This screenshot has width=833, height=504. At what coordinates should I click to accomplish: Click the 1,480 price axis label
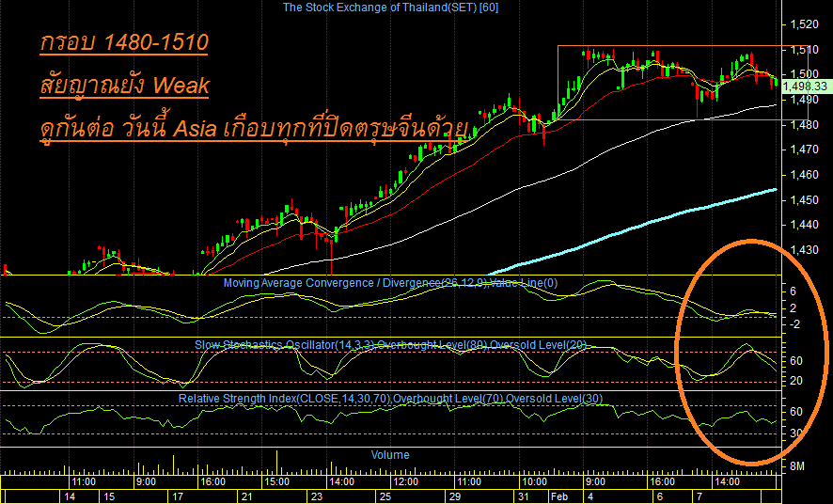(x=804, y=125)
